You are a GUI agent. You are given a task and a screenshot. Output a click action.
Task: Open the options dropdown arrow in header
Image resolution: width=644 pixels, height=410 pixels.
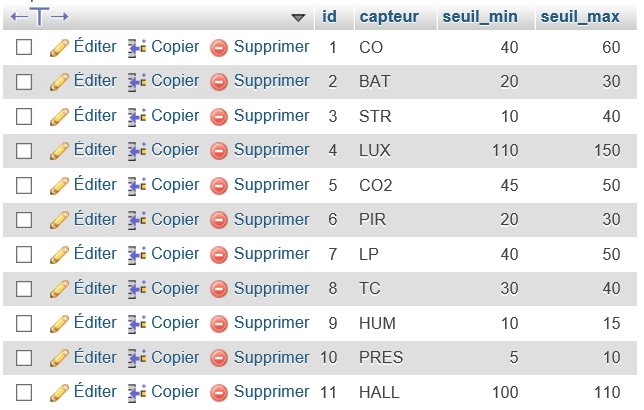pyautogui.click(x=298, y=17)
